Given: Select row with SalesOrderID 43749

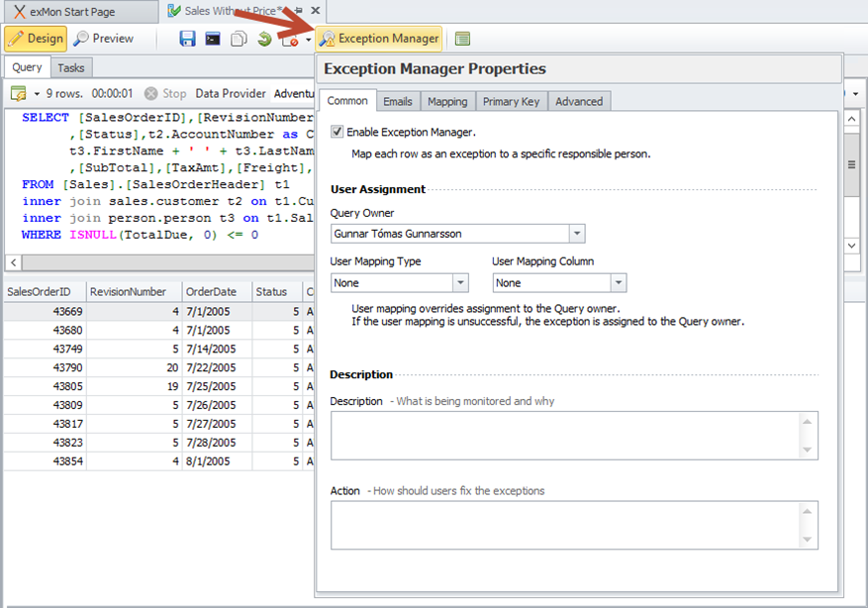Looking at the screenshot, I should click(159, 349).
